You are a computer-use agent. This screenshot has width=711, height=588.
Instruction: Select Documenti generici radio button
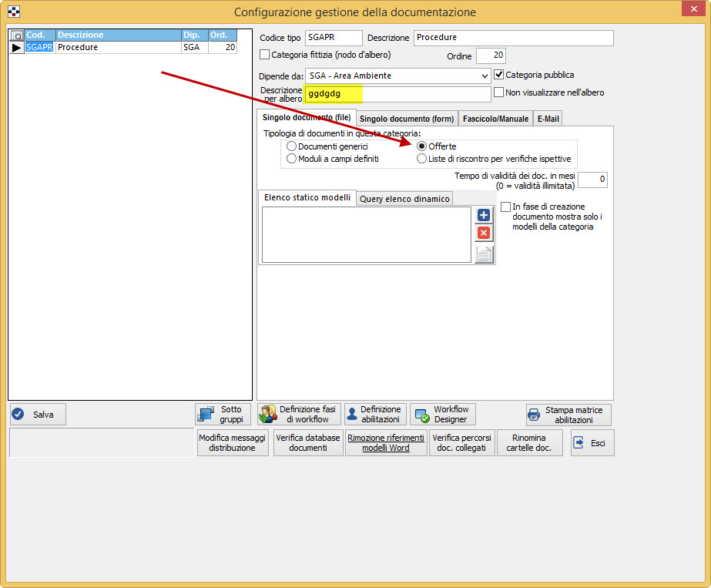tap(291, 146)
